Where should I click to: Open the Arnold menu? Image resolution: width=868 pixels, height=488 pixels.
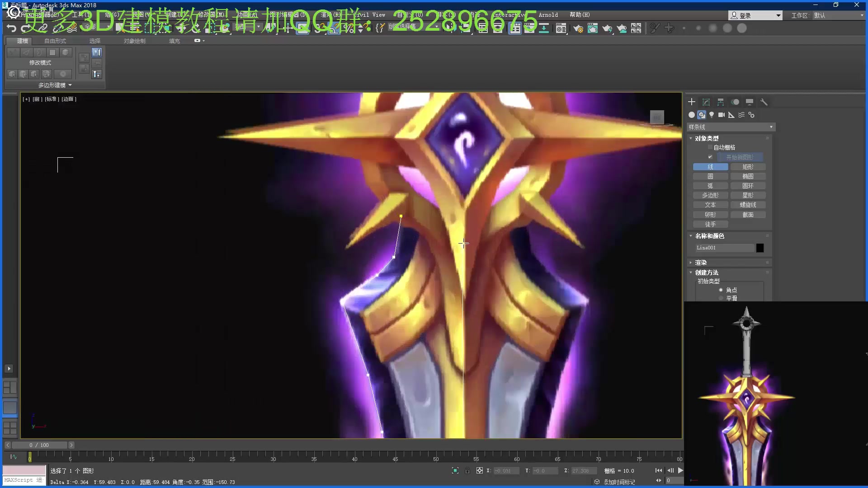(x=548, y=15)
